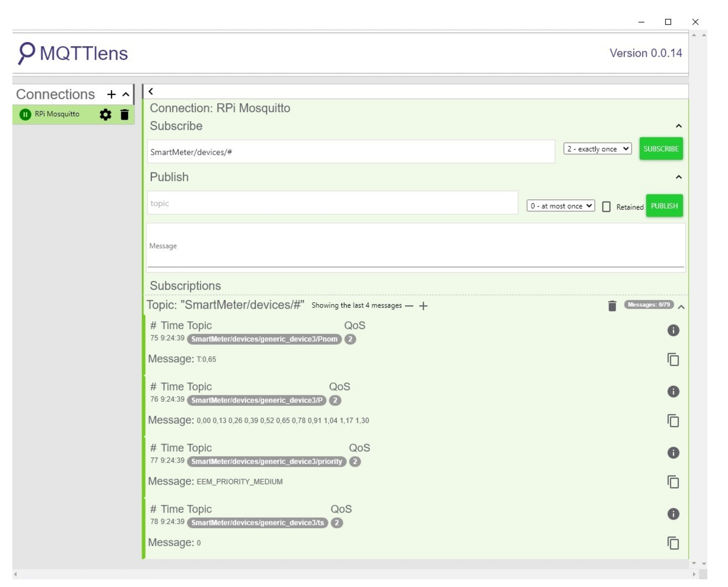Screen dimensions: 728x587
Task: Increase the number of shown messages
Action: coord(423,306)
